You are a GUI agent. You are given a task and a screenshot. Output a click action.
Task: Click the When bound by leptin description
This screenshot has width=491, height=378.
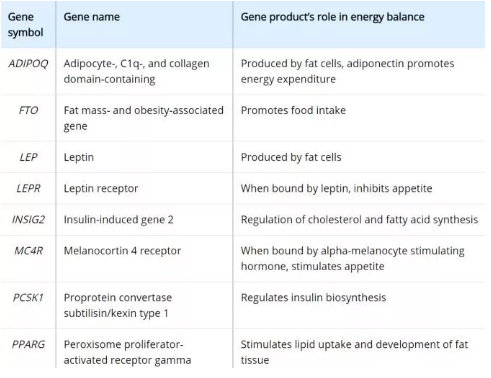tap(336, 189)
